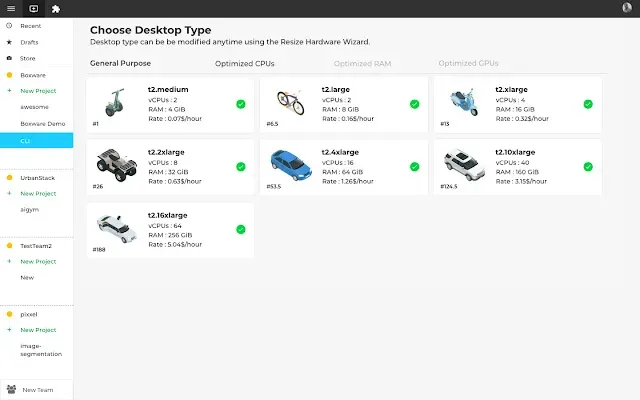Select the t2.large green checkmark
Viewport: 640px width, 400px height.
[414, 104]
